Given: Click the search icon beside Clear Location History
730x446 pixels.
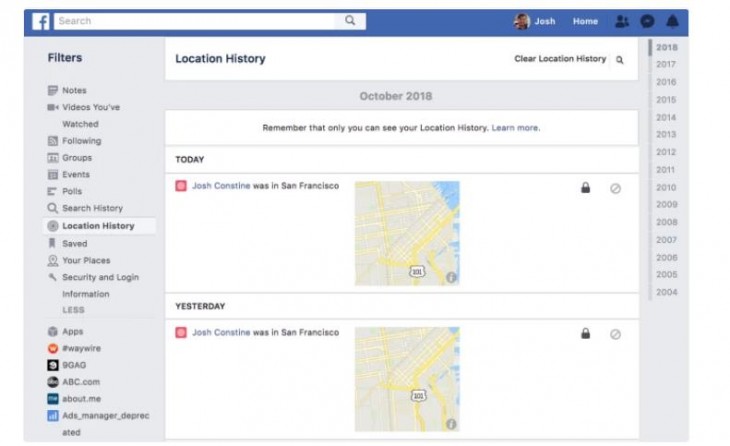Looking at the screenshot, I should (x=620, y=60).
